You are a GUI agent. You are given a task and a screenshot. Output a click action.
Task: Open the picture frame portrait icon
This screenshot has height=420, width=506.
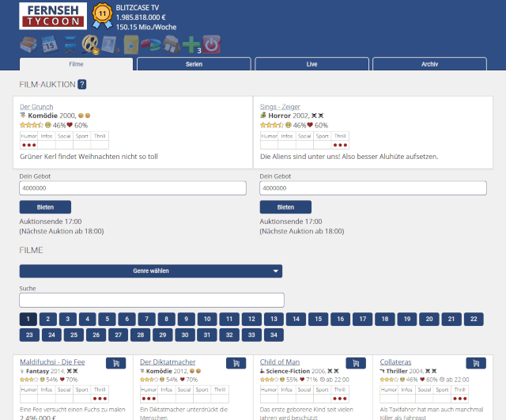(x=111, y=44)
